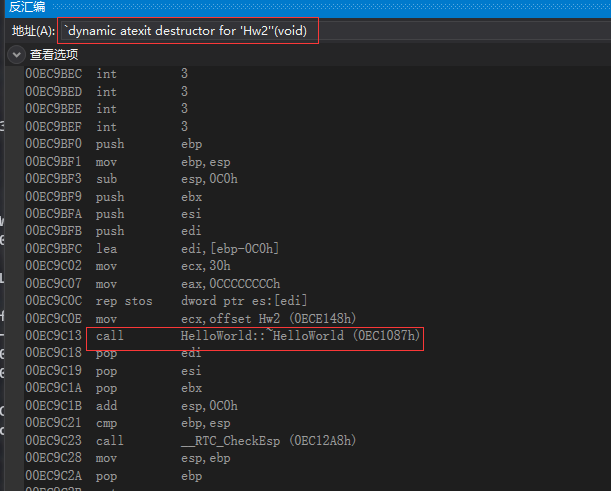Viewport: 611px width, 491px height.
Task: Click lea edi, [ebp-0C0h] line
Action: pos(152,249)
